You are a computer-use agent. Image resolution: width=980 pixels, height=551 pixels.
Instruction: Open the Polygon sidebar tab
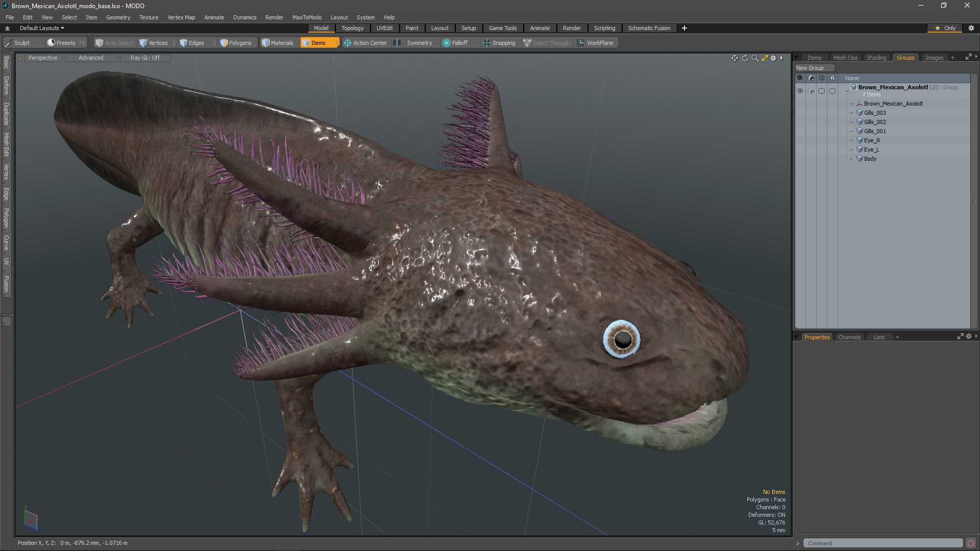pyautogui.click(x=6, y=218)
